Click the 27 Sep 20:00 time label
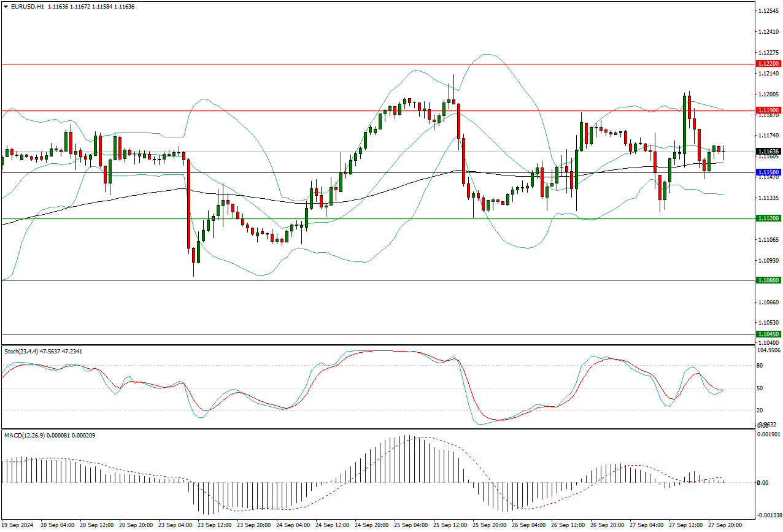This screenshot has height=532, width=783. pos(726,525)
